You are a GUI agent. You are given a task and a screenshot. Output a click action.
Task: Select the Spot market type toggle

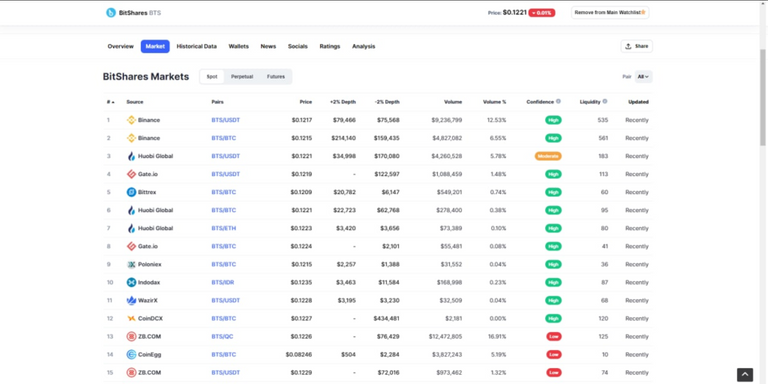[x=212, y=76]
